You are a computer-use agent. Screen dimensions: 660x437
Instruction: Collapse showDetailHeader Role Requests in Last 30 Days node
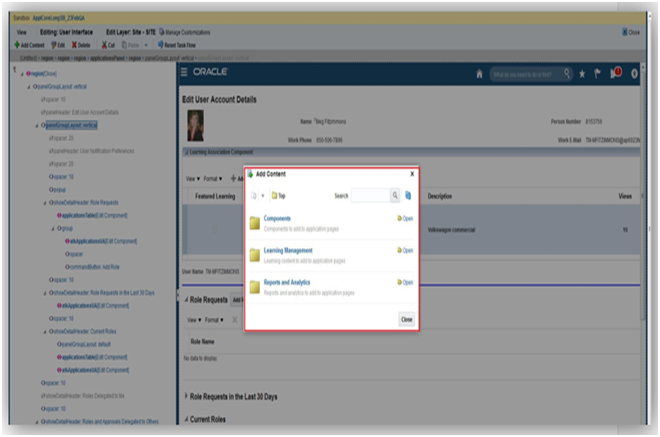tap(45, 293)
